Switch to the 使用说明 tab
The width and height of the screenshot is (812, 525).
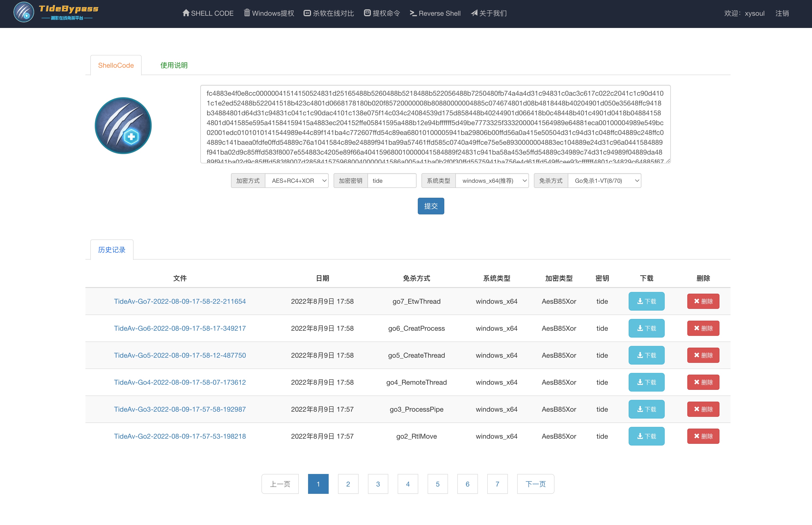click(x=174, y=65)
